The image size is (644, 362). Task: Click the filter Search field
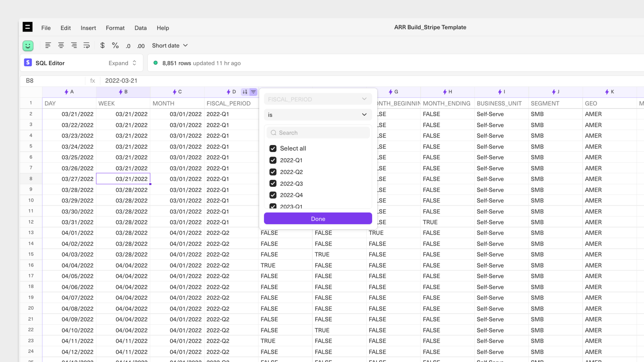click(x=318, y=133)
